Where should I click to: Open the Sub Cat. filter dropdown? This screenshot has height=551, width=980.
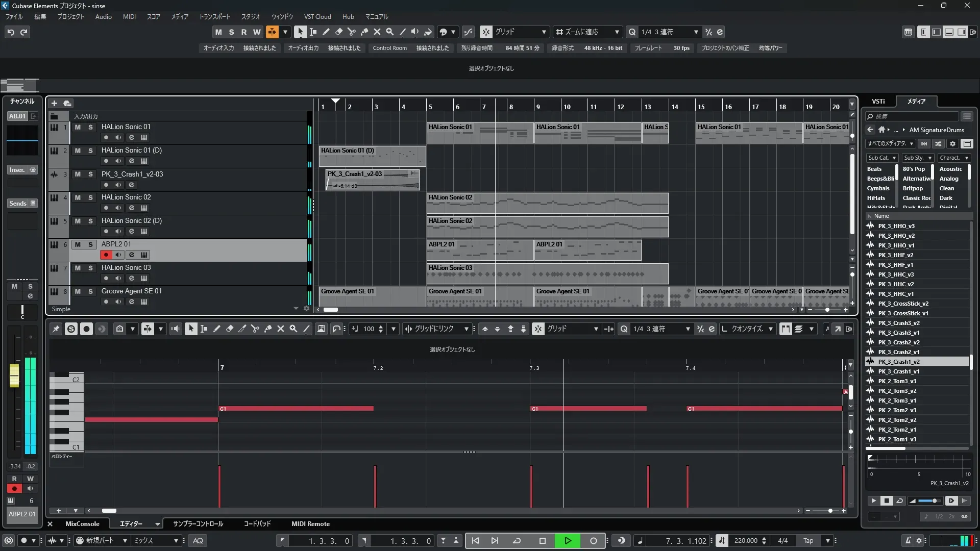[882, 158]
